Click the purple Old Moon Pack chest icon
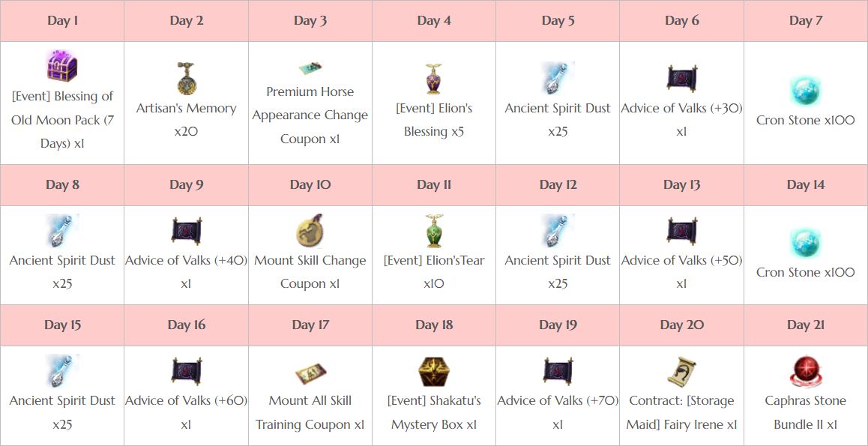This screenshot has height=446, width=868. 62,66
